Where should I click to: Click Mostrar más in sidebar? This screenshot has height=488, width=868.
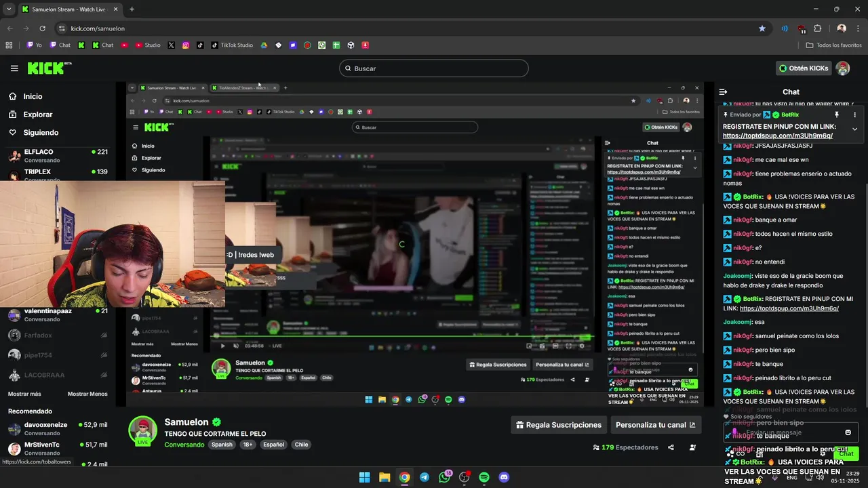click(24, 394)
